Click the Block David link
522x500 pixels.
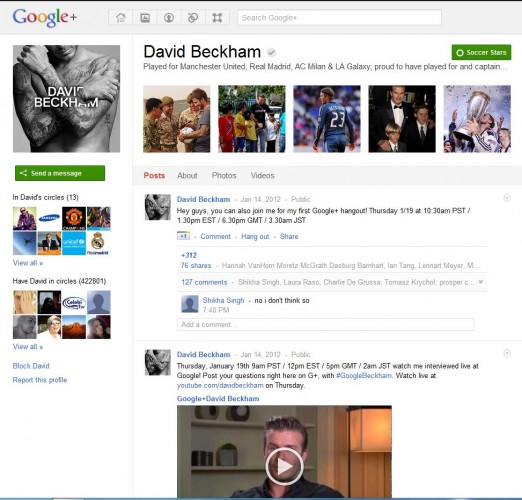point(31,366)
